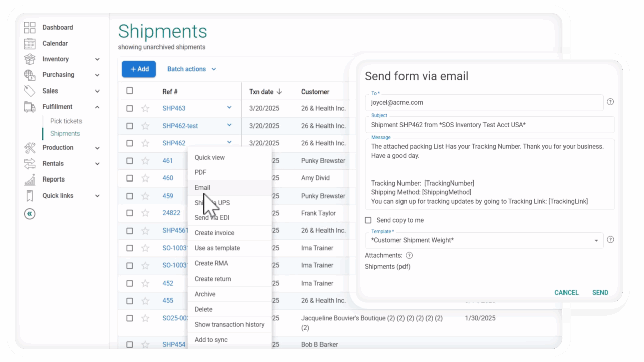Tick the checkbox for shipment SHP462-test
The height and width of the screenshot is (362, 644).
pos(130,126)
